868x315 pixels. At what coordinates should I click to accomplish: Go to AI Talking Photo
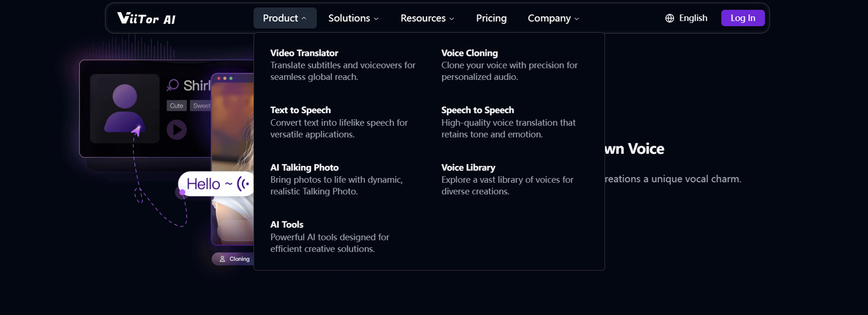pos(304,167)
